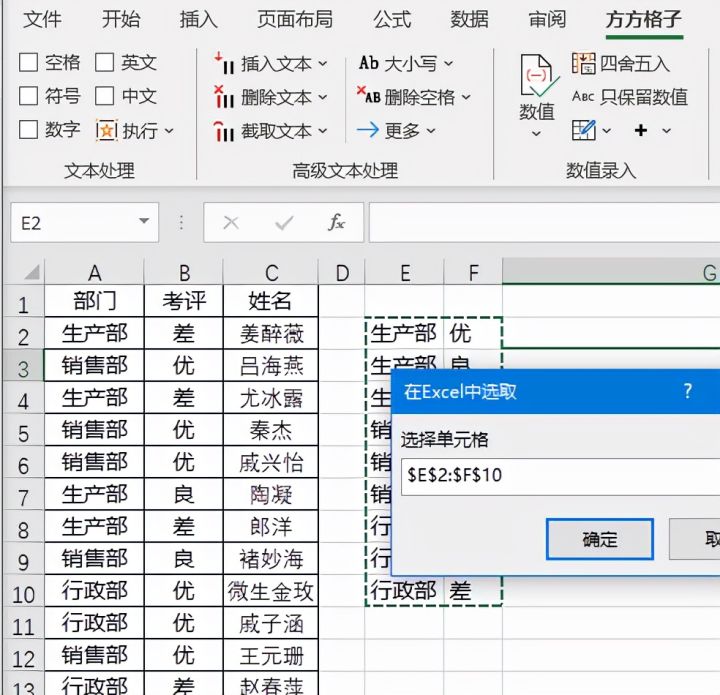This screenshot has height=695, width=720.
Task: Click the plus icon in 数值录入
Action: [x=641, y=130]
